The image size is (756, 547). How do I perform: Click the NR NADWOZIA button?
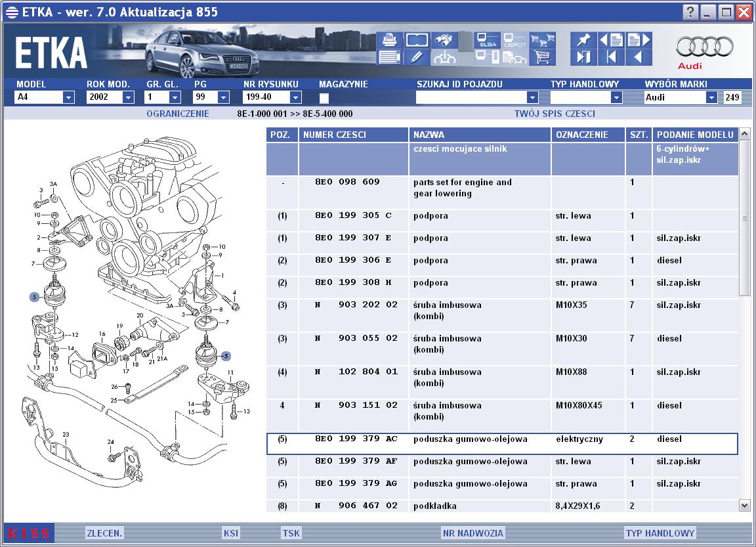pos(473,533)
